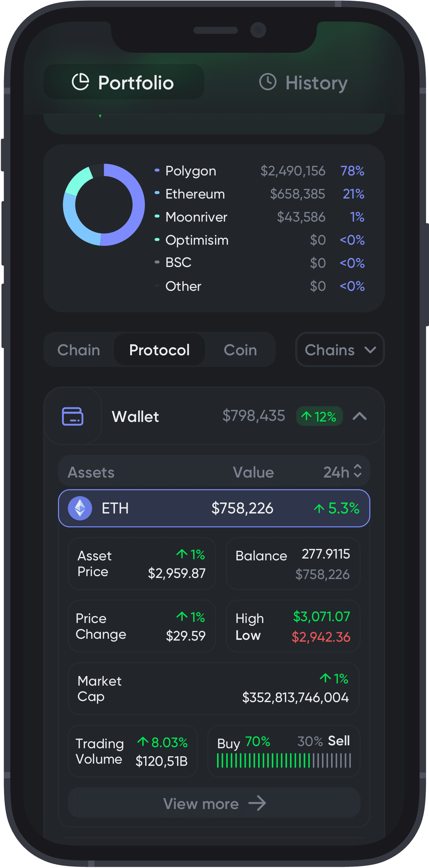This screenshot has width=429, height=868.
Task: Open the Chains dropdown
Action: coord(340,350)
